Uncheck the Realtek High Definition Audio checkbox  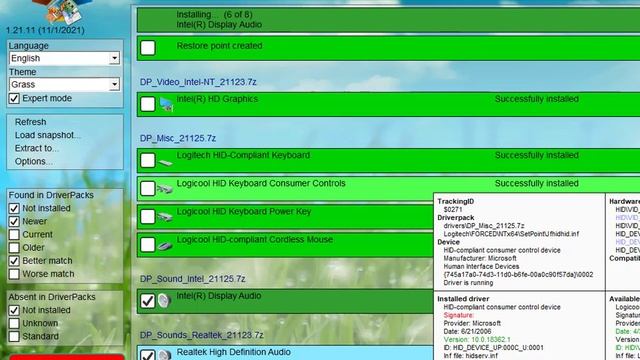click(148, 355)
